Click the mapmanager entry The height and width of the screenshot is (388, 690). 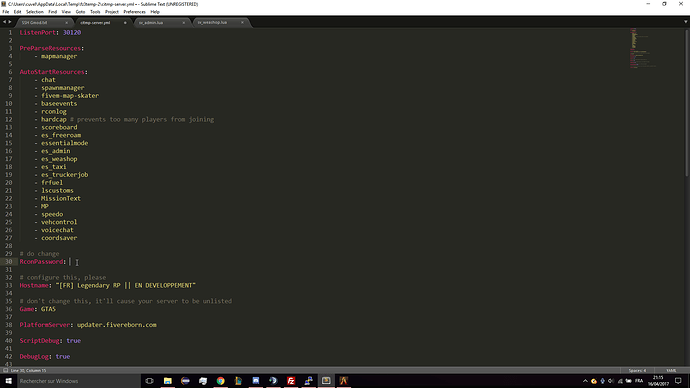coord(59,56)
